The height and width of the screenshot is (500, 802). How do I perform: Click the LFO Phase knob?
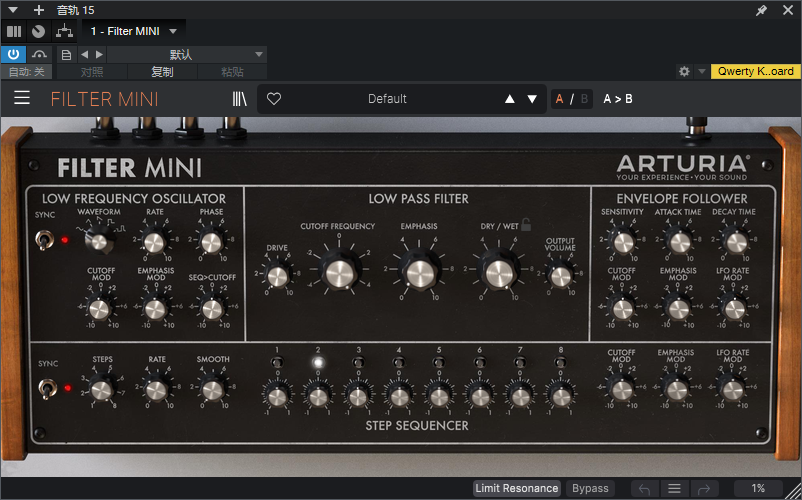click(211, 242)
